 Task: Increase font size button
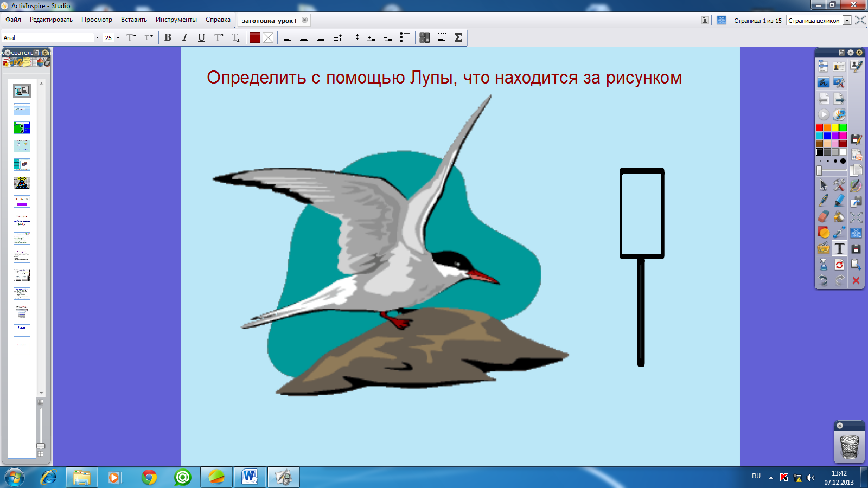tap(131, 37)
